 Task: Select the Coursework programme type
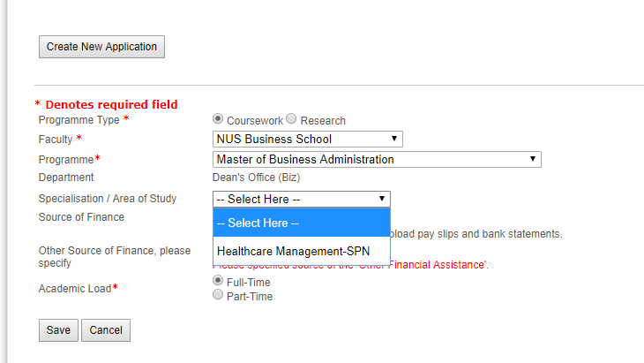(218, 119)
